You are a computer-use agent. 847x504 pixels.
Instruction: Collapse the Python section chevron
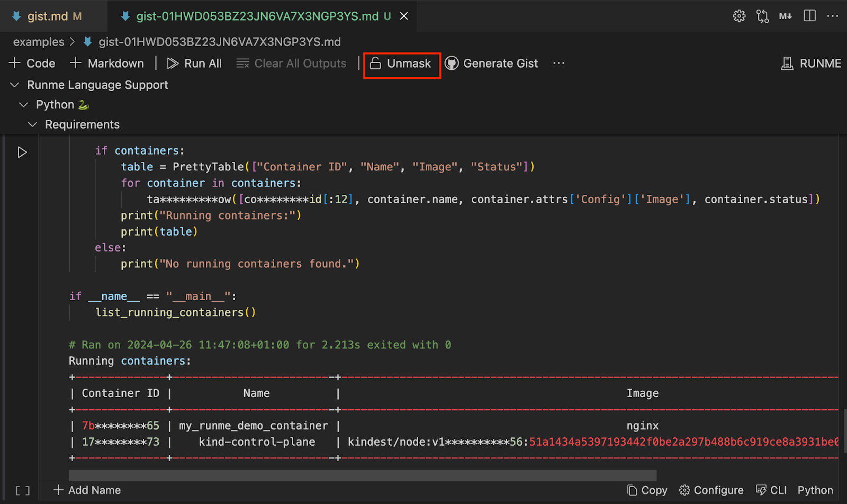click(23, 105)
